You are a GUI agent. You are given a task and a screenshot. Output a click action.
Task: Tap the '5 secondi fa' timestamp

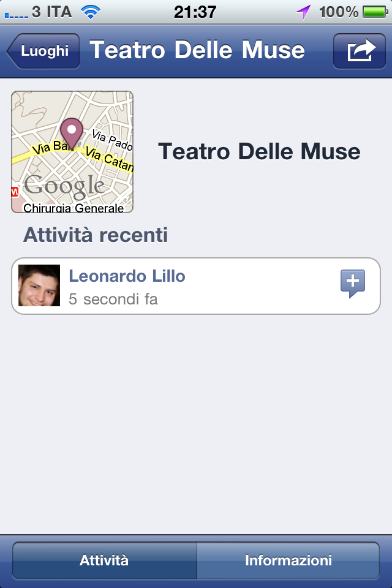click(113, 300)
